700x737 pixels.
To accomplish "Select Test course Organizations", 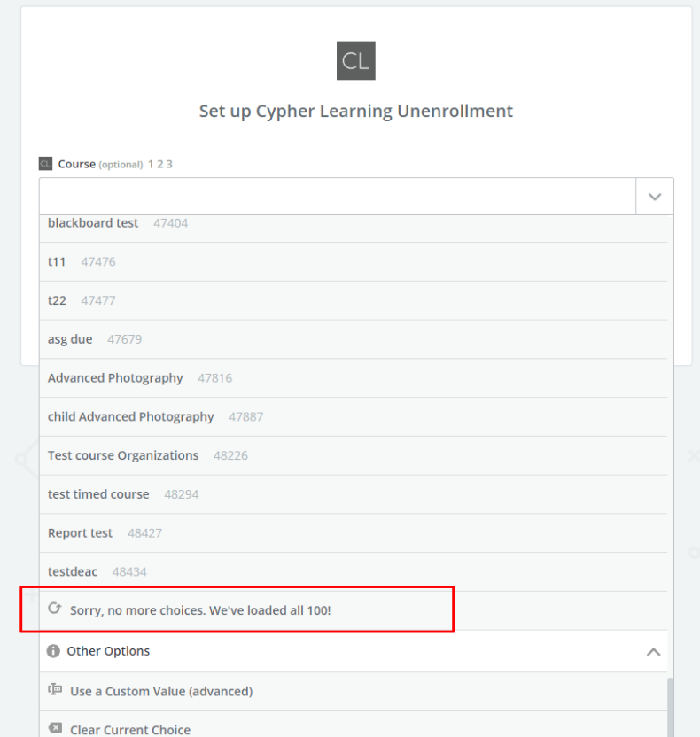I will pos(354,456).
